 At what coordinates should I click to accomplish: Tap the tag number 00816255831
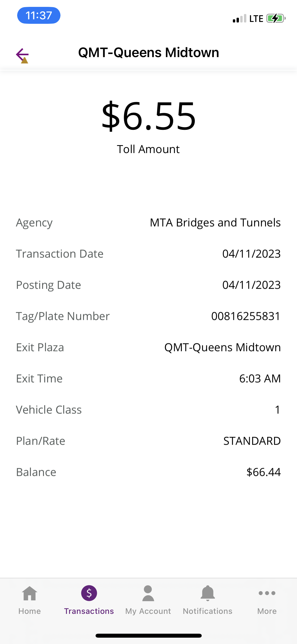pos(246,316)
